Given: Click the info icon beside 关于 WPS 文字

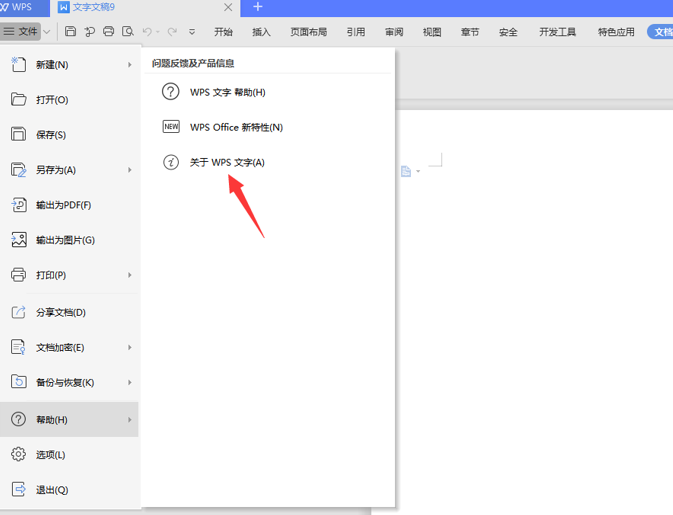Looking at the screenshot, I should click(x=171, y=162).
